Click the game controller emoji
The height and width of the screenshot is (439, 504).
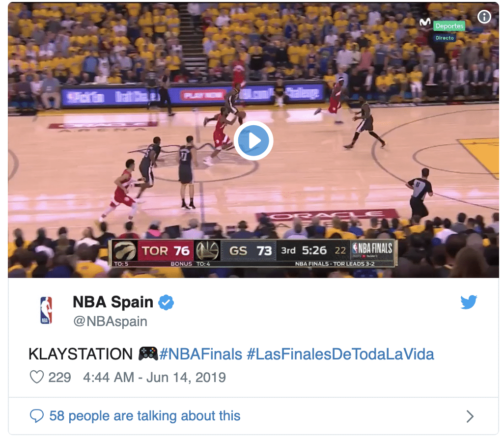148,354
